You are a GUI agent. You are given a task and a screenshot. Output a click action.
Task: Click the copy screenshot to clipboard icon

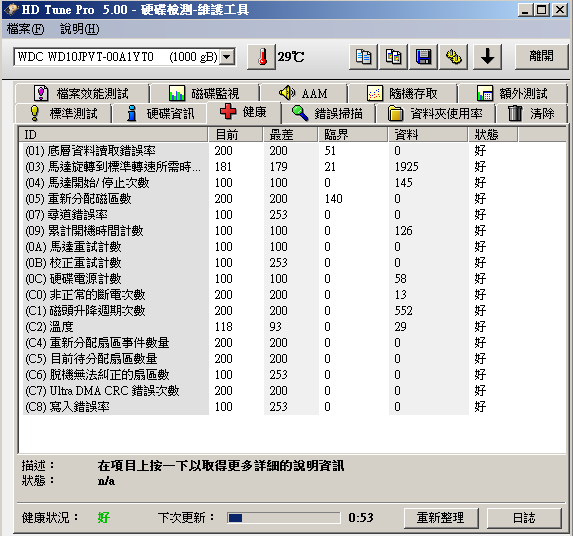(393, 57)
